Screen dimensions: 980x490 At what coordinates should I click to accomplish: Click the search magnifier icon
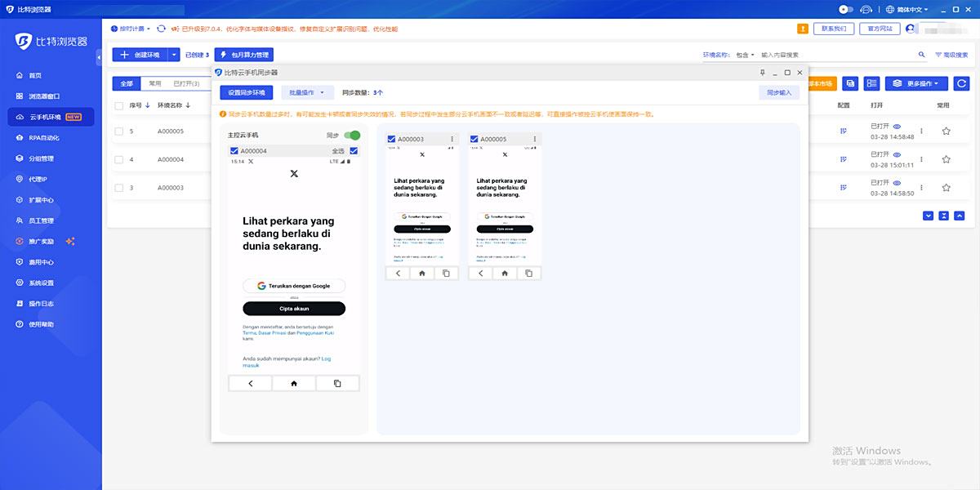click(922, 55)
